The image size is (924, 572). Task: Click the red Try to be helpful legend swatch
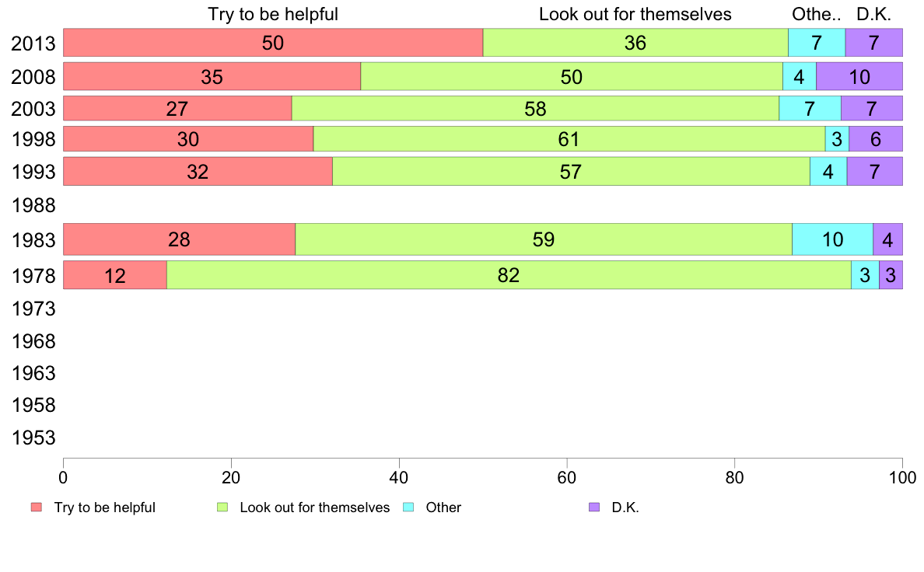pyautogui.click(x=37, y=507)
